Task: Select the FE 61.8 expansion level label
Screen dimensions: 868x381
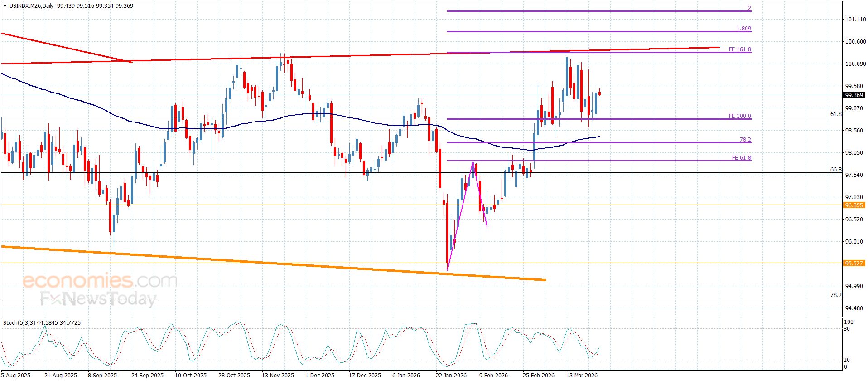Action: [741, 158]
